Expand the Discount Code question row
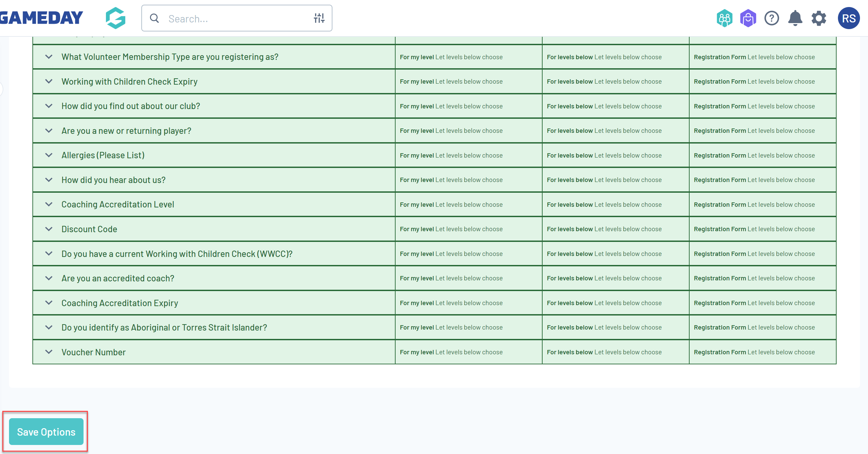Screen dimensions: 868x454 [49, 229]
